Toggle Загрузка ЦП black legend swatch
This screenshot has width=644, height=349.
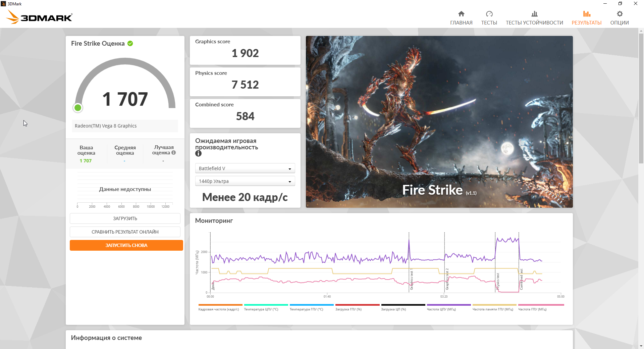point(403,305)
